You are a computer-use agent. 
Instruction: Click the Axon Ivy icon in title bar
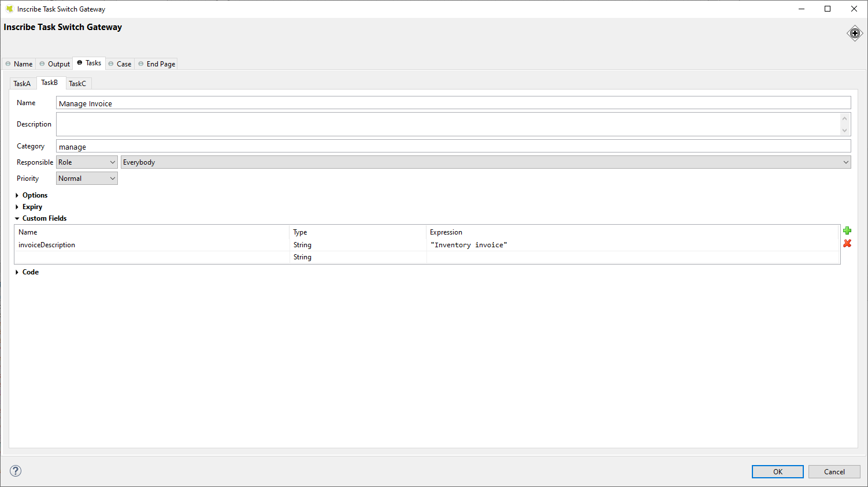[x=10, y=9]
